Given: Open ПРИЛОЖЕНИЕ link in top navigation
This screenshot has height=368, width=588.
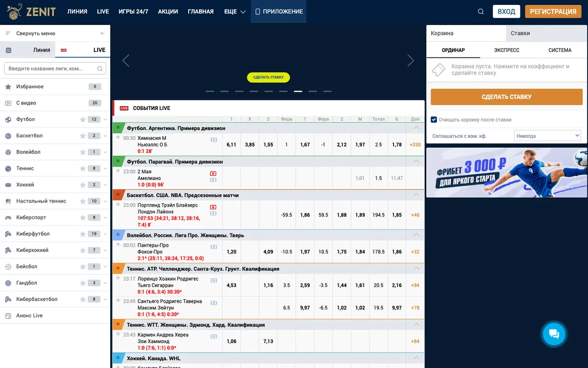Looking at the screenshot, I should tap(279, 12).
